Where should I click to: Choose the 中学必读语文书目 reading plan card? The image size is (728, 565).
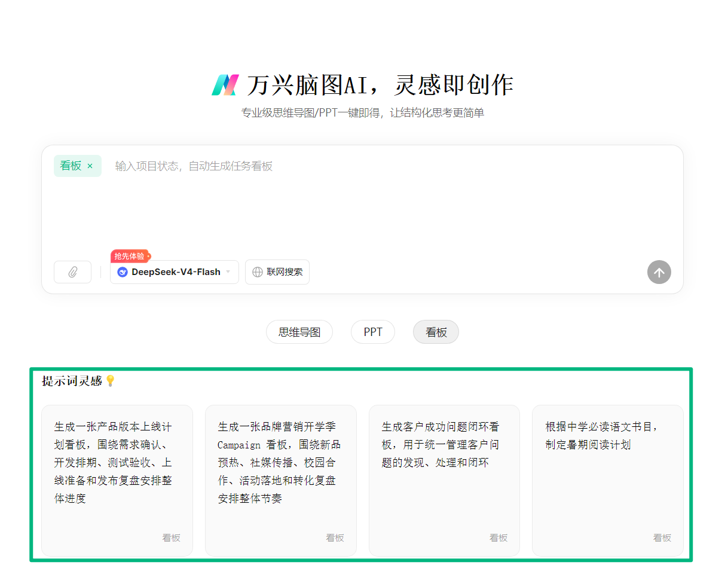coord(608,481)
